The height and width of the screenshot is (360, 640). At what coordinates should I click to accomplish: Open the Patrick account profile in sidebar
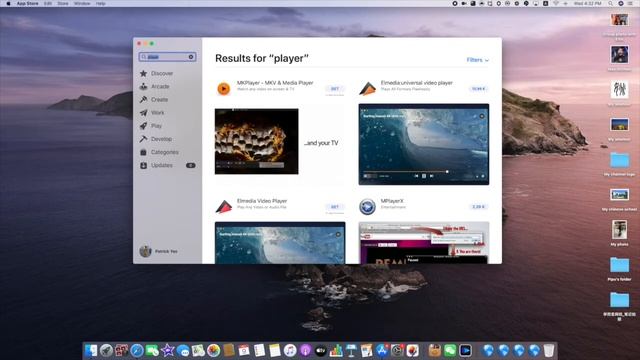[158, 251]
